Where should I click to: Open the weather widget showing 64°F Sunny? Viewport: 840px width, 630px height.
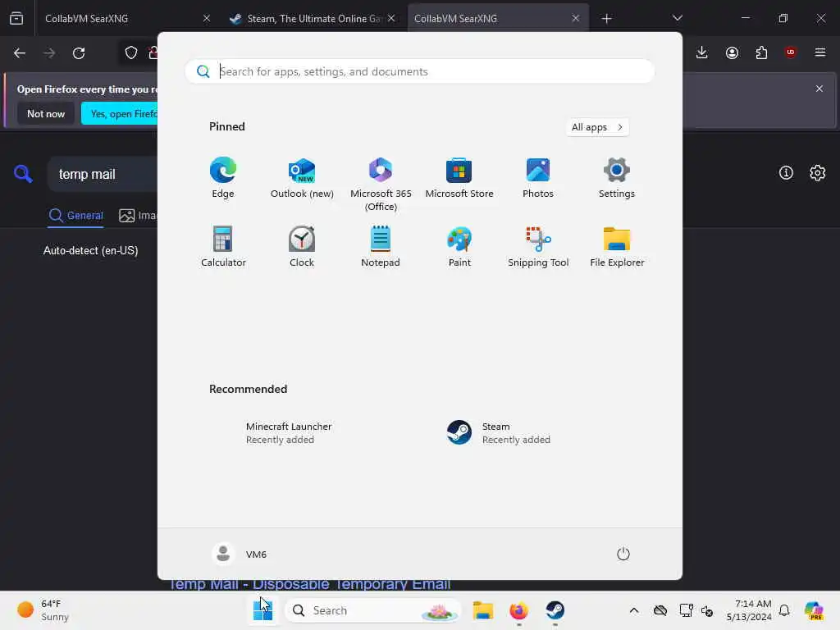(43, 610)
